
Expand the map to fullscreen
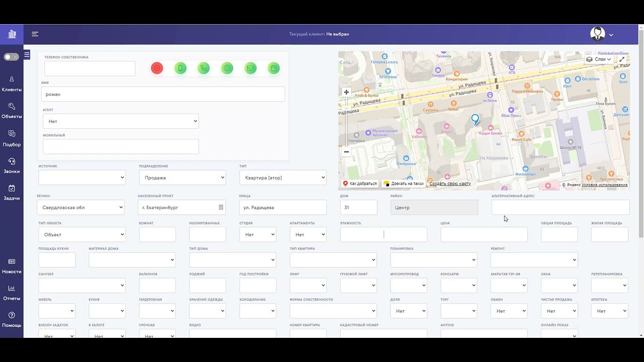[622, 59]
